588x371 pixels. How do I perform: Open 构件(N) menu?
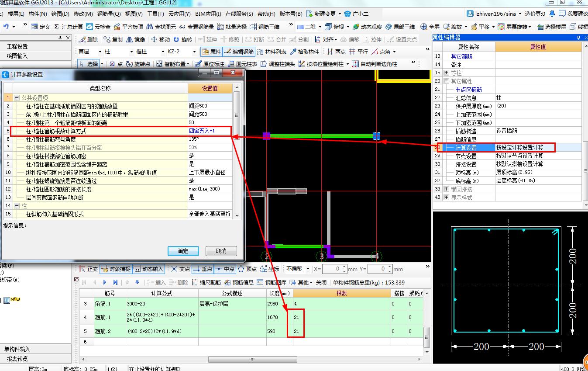point(38,14)
